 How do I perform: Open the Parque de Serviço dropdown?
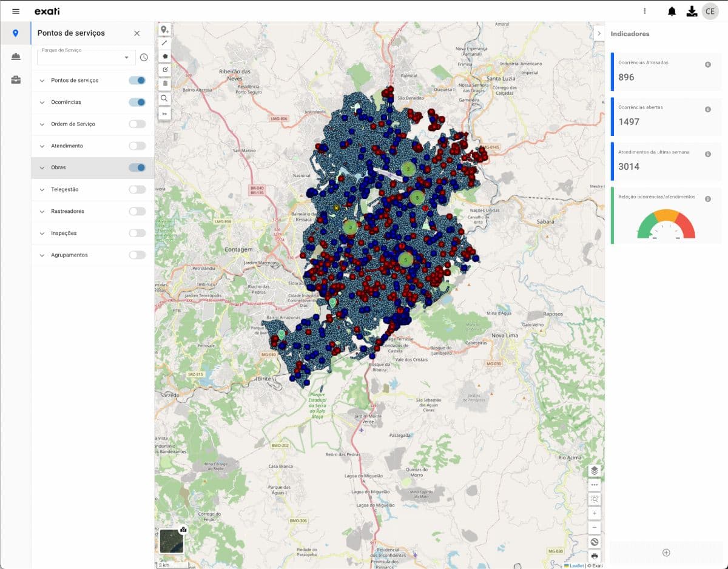86,58
